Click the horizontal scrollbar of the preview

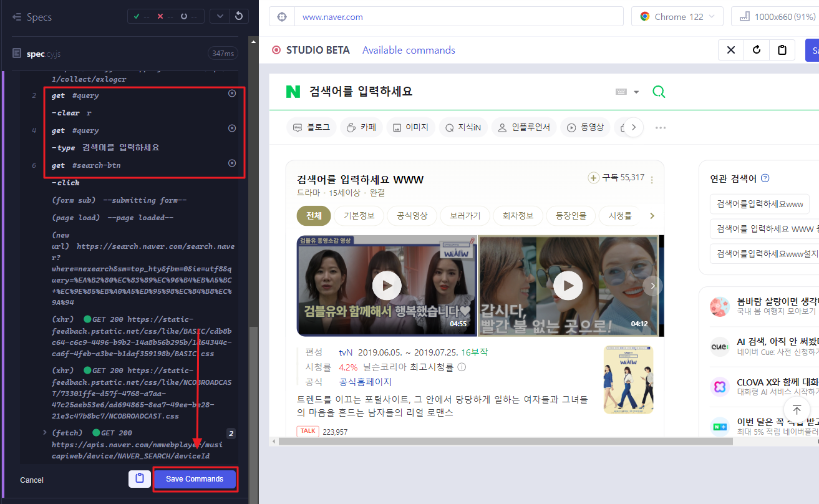pyautogui.click(x=505, y=441)
